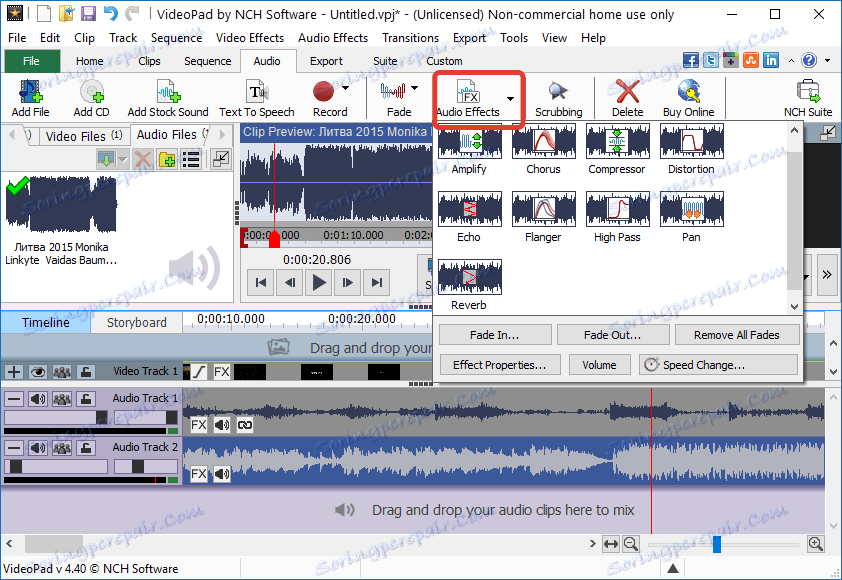Open the Help question mark icon
The image size is (842, 580).
[x=809, y=60]
